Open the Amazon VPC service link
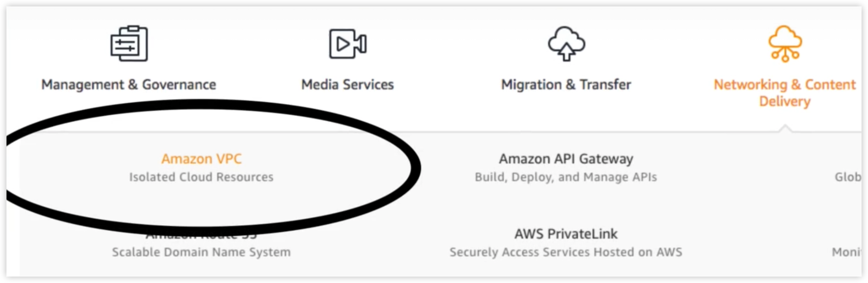 pos(202,159)
